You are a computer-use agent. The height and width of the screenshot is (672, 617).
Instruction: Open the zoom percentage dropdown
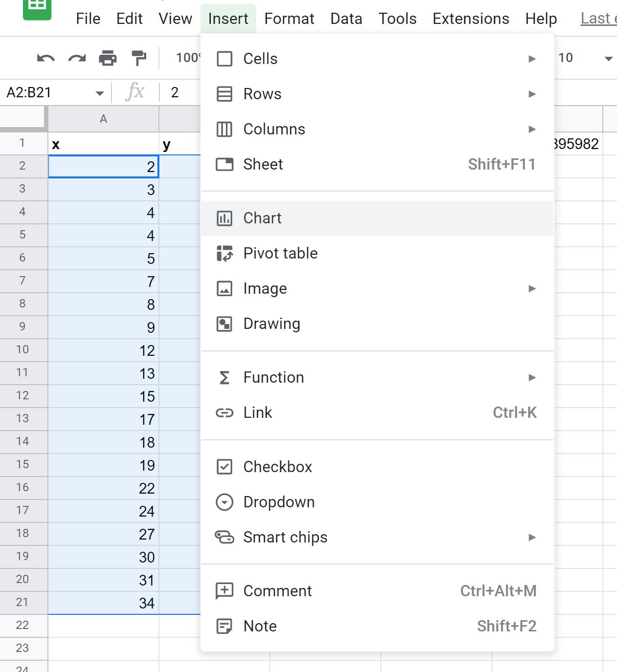point(188,58)
